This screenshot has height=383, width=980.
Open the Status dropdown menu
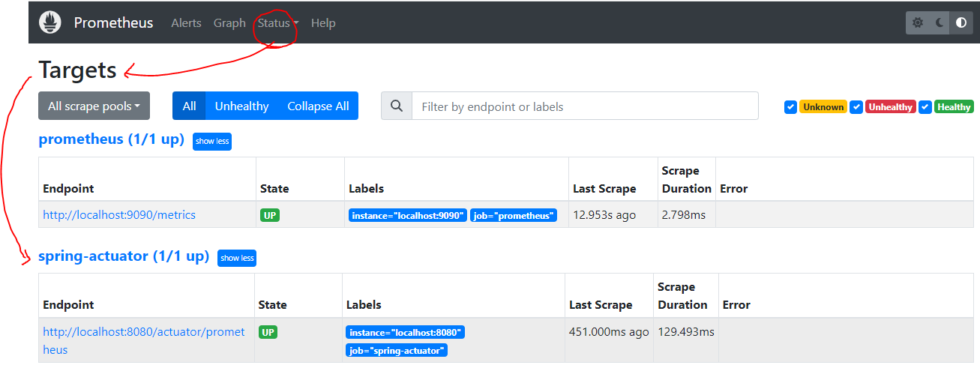tap(277, 22)
